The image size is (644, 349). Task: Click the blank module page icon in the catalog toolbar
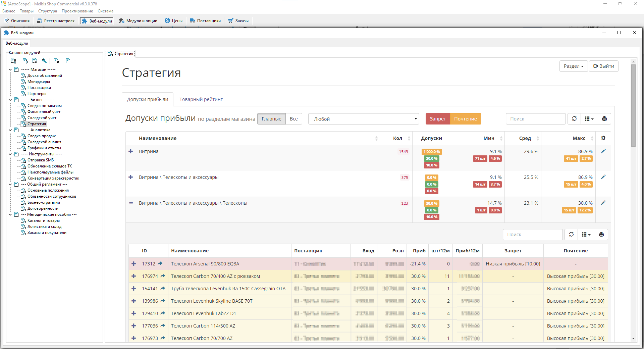pyautogui.click(x=68, y=61)
